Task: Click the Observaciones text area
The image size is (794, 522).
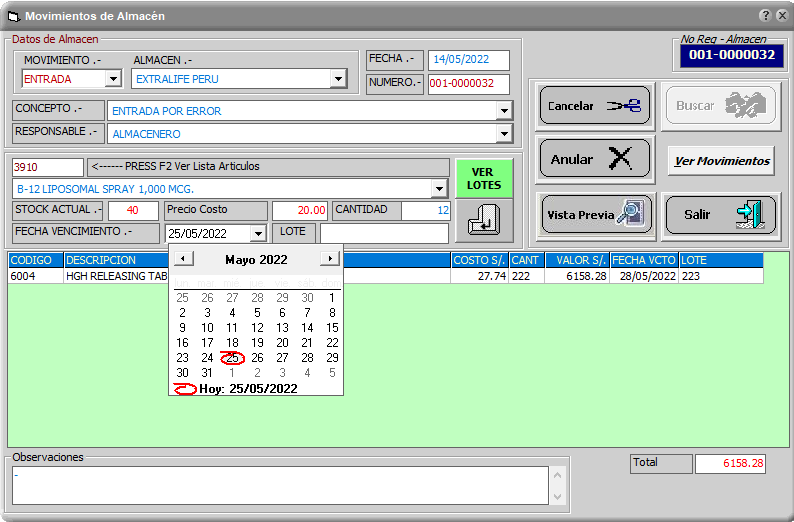Action: pyautogui.click(x=279, y=485)
